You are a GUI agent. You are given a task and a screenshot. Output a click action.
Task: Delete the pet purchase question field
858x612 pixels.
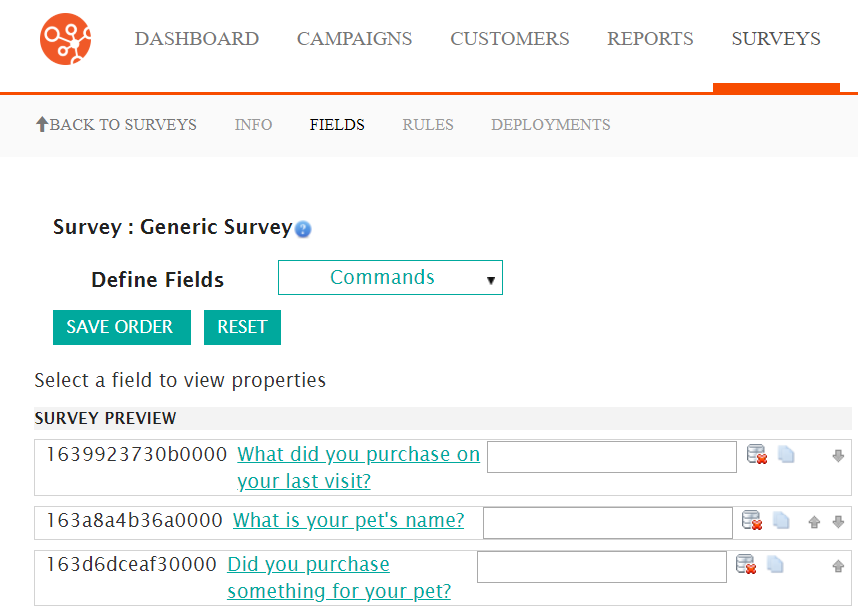pyautogui.click(x=746, y=564)
